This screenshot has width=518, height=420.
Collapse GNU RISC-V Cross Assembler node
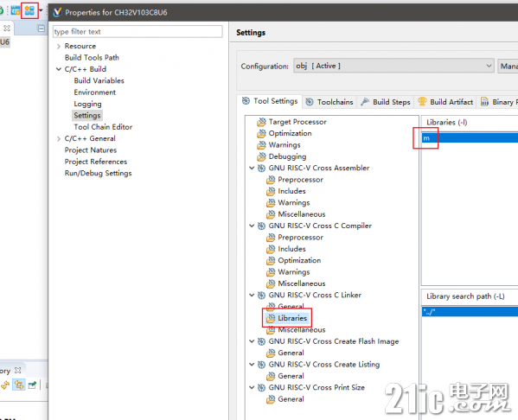click(x=252, y=168)
